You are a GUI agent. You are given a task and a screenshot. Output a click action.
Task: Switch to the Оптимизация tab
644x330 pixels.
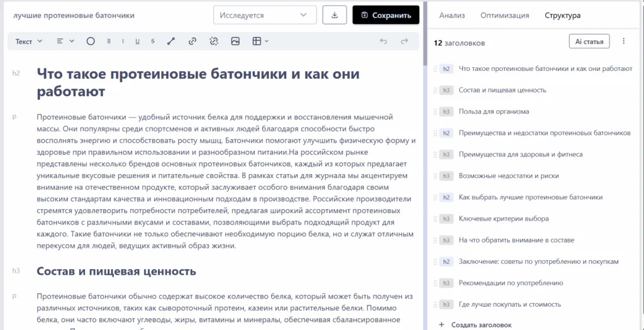(505, 16)
